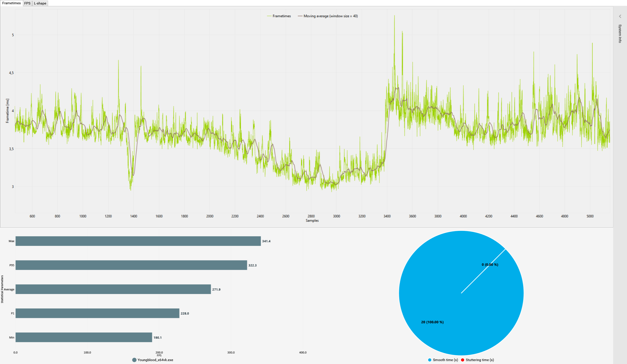
Task: Select the Frametimes tab
Action: click(11, 3)
